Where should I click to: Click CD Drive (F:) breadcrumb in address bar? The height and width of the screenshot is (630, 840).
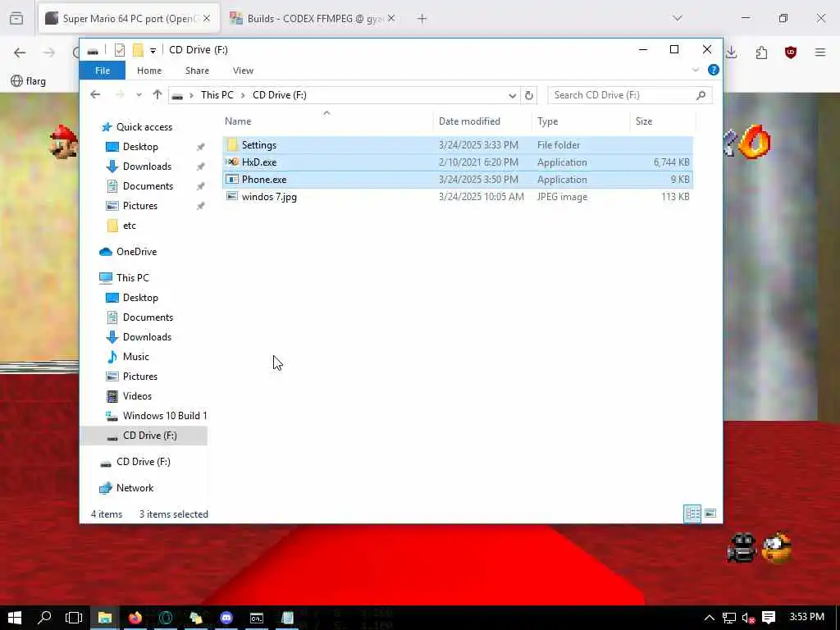pyautogui.click(x=279, y=95)
